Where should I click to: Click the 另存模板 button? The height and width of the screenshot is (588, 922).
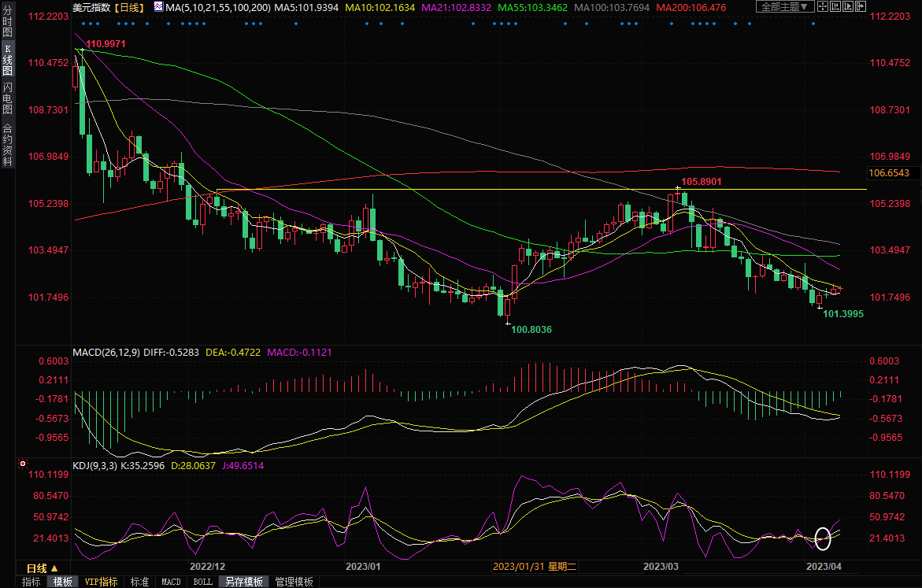243,582
